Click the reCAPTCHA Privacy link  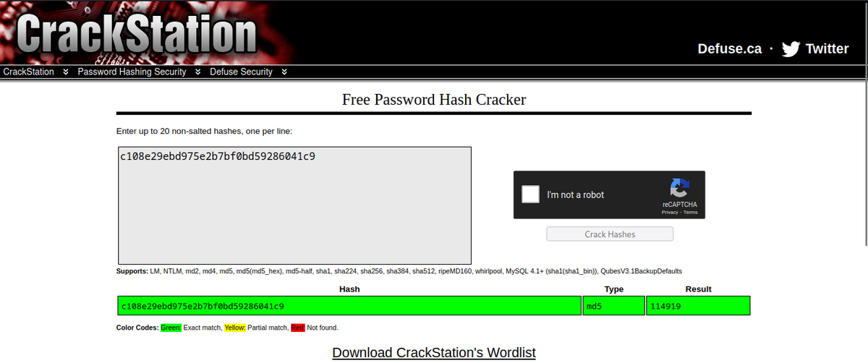(670, 213)
